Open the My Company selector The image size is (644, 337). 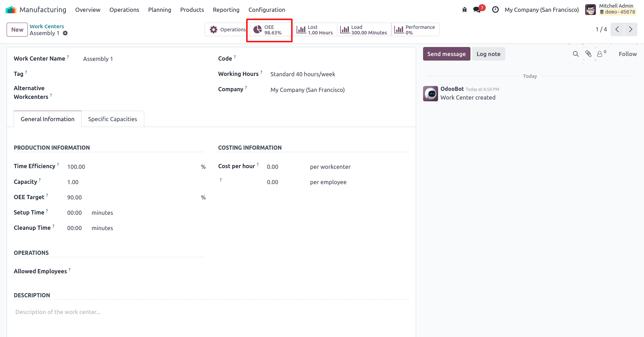click(542, 10)
